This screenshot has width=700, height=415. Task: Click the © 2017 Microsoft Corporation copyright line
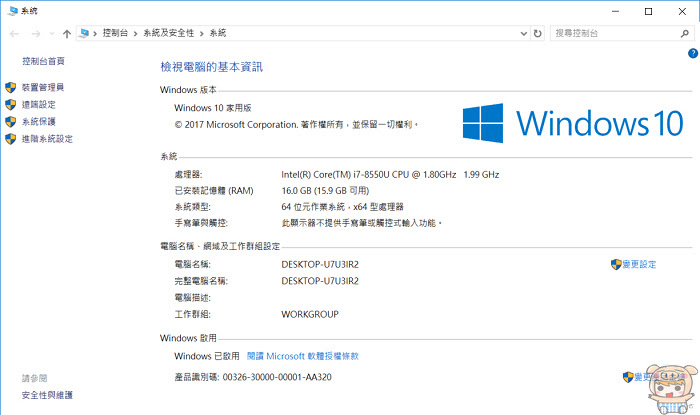[x=296, y=124]
